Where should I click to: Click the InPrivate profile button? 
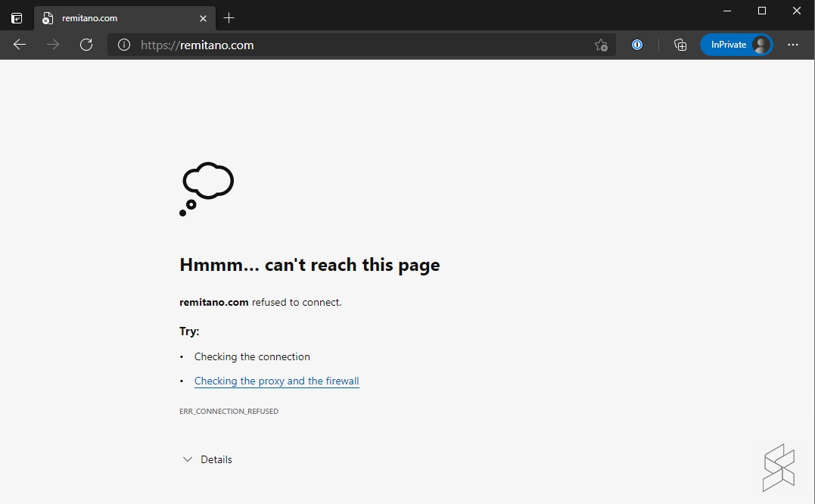(736, 45)
